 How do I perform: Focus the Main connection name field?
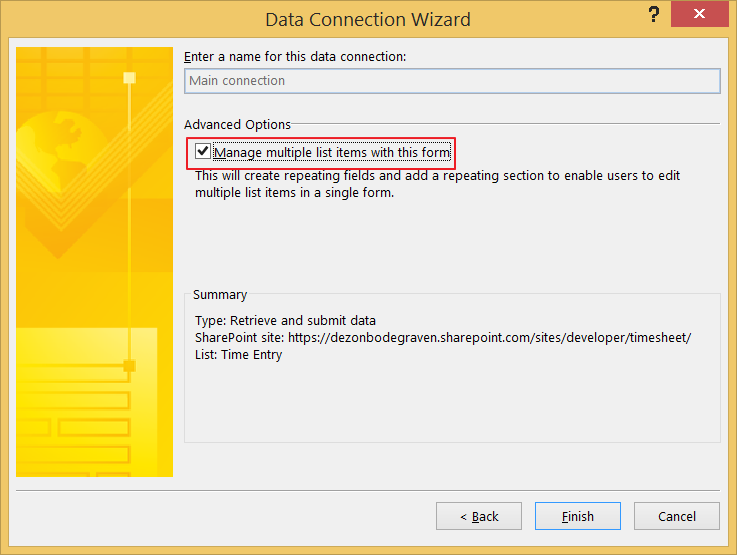(x=452, y=81)
